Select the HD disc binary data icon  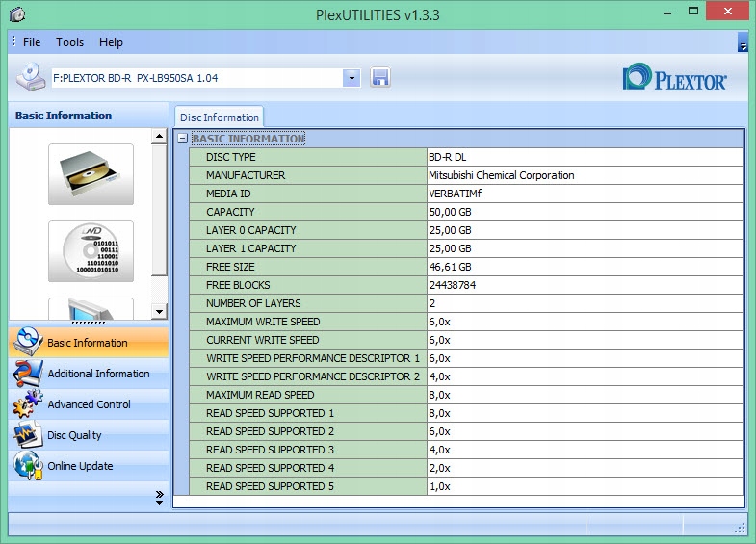pos(91,251)
